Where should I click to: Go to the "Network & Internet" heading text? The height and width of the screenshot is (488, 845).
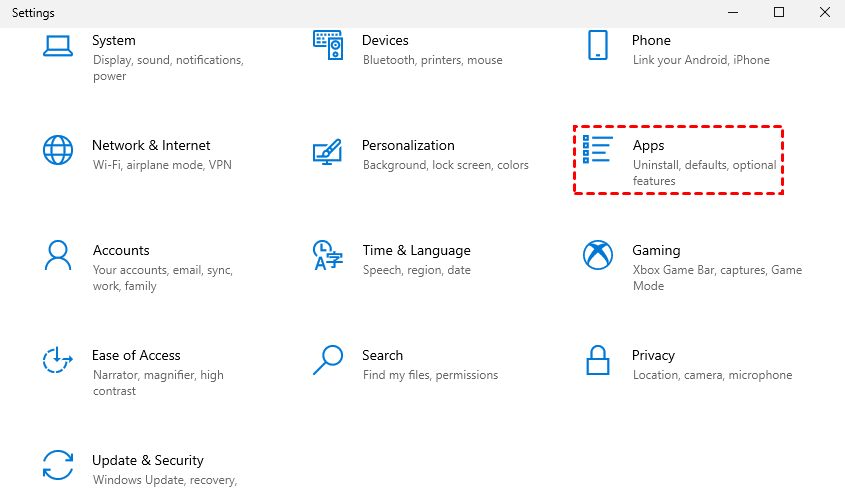151,145
